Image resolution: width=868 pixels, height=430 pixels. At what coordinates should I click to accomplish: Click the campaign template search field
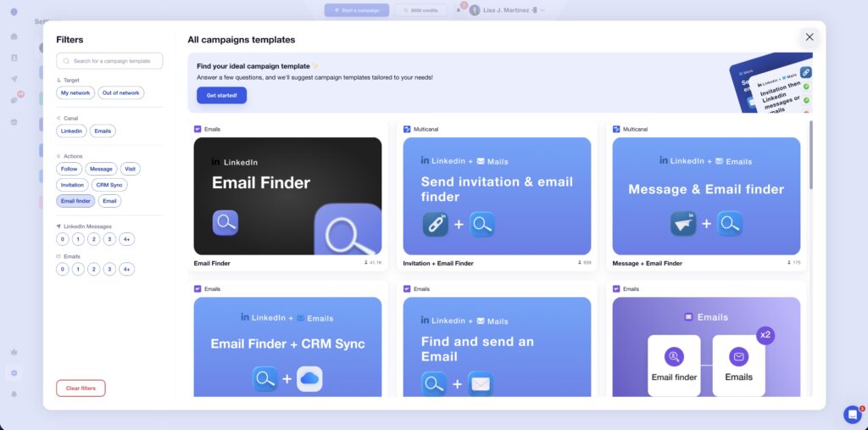(109, 61)
